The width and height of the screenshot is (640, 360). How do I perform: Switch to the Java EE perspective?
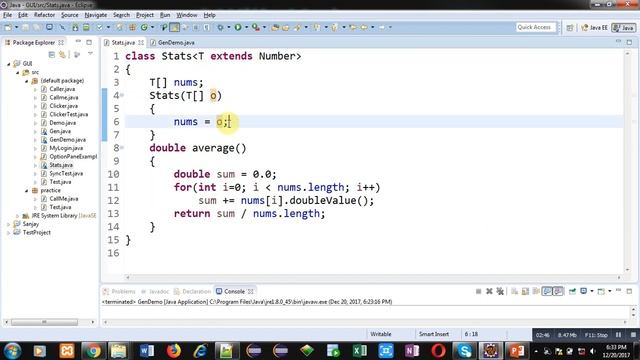(x=594, y=28)
